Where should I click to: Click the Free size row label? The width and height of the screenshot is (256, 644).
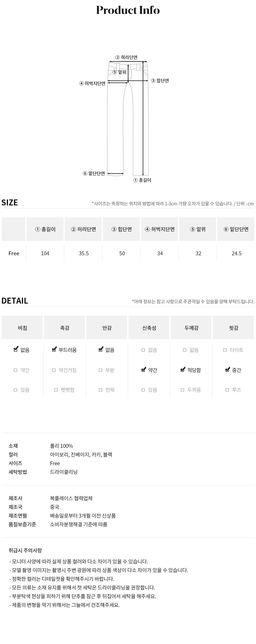point(14,253)
